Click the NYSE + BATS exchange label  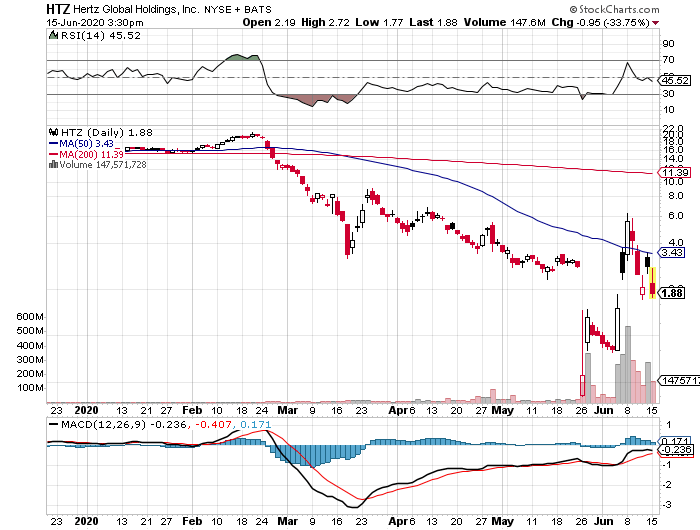[x=238, y=9]
